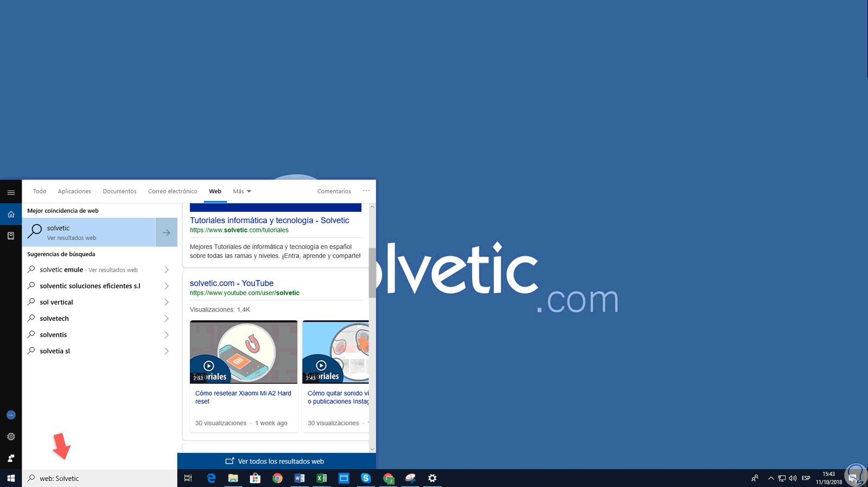Screen dimensions: 868x487
Task: Open the 'Cómo quitar sonido' video title
Action: tap(338, 397)
